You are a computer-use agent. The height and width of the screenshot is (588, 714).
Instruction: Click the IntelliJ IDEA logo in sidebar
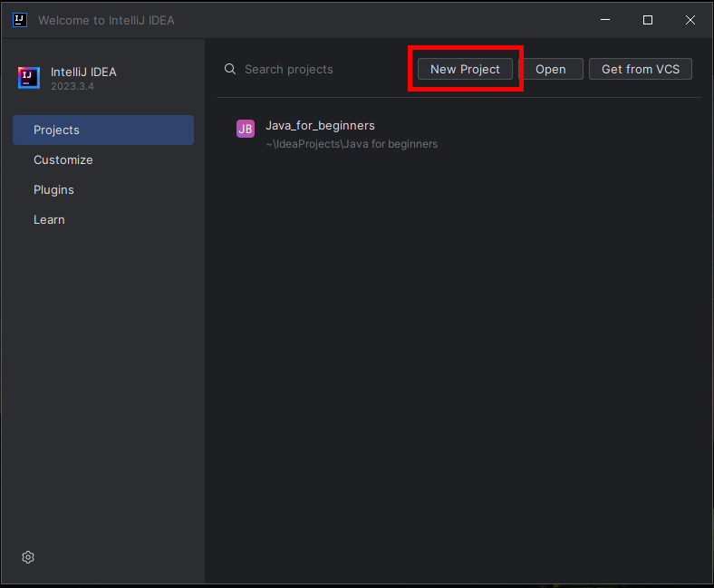pyautogui.click(x=29, y=78)
